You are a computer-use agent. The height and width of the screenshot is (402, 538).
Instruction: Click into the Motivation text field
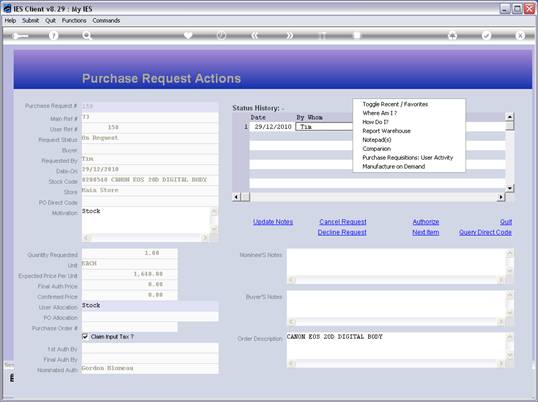(x=146, y=220)
